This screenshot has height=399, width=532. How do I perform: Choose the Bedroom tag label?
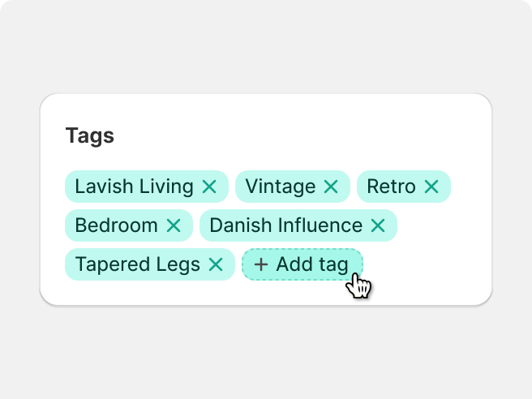pyautogui.click(x=117, y=225)
